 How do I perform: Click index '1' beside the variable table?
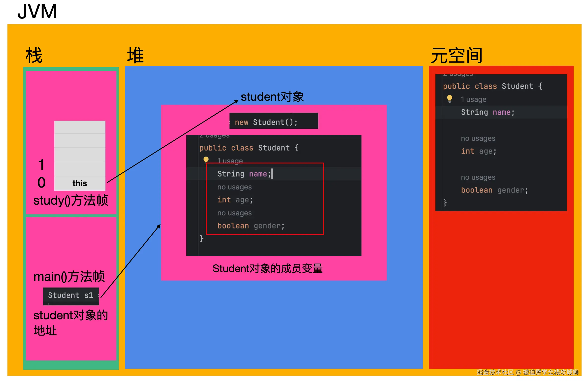[41, 165]
